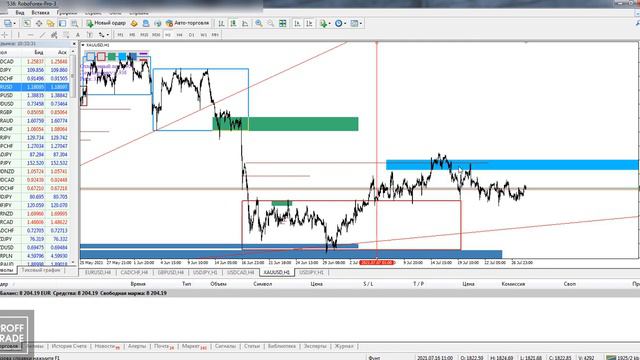Close the Market Watch panel
Image resolution: width=640 pixels, height=360 pixels.
pos(74,44)
